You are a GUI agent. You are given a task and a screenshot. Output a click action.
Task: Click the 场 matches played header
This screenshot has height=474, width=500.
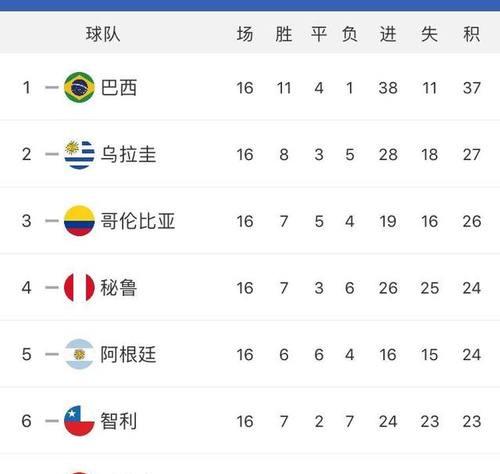(x=245, y=34)
